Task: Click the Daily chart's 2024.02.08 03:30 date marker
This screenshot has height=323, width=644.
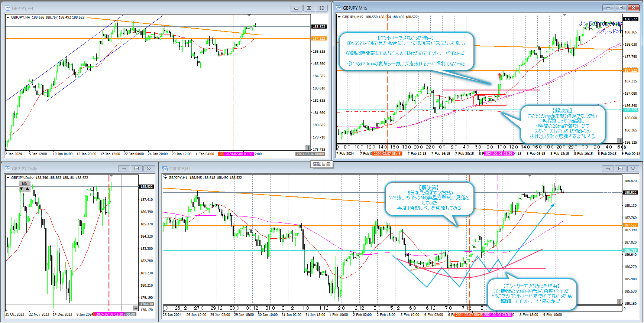Action: (x=110, y=314)
